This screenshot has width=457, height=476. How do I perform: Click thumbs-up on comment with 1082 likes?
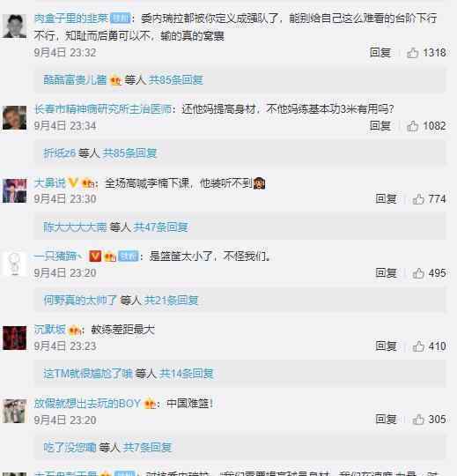(412, 126)
